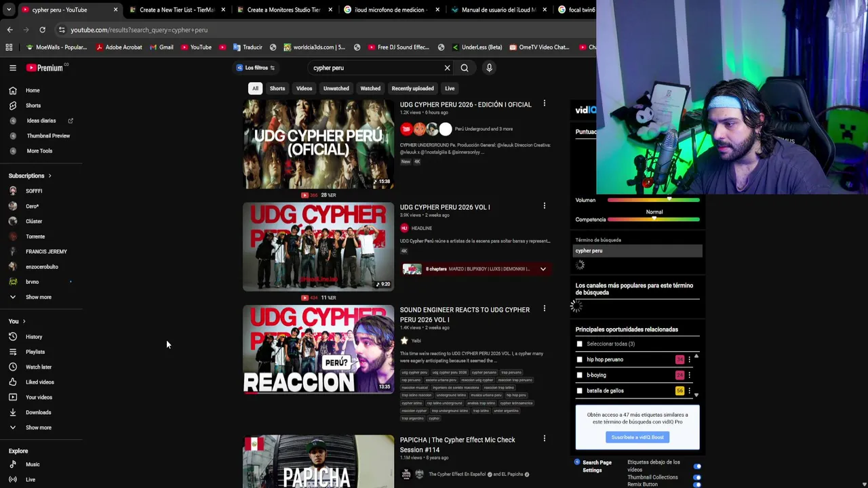Select the Shorts filter chip
Image resolution: width=868 pixels, height=488 pixels.
coord(277,88)
